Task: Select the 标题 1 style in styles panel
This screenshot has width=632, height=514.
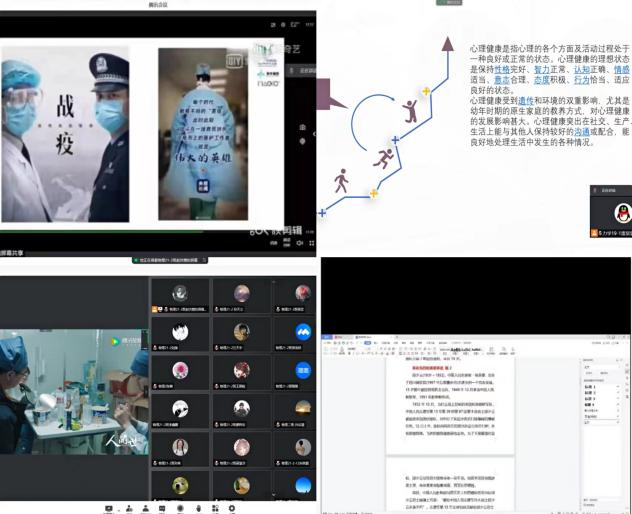Action: click(591, 386)
